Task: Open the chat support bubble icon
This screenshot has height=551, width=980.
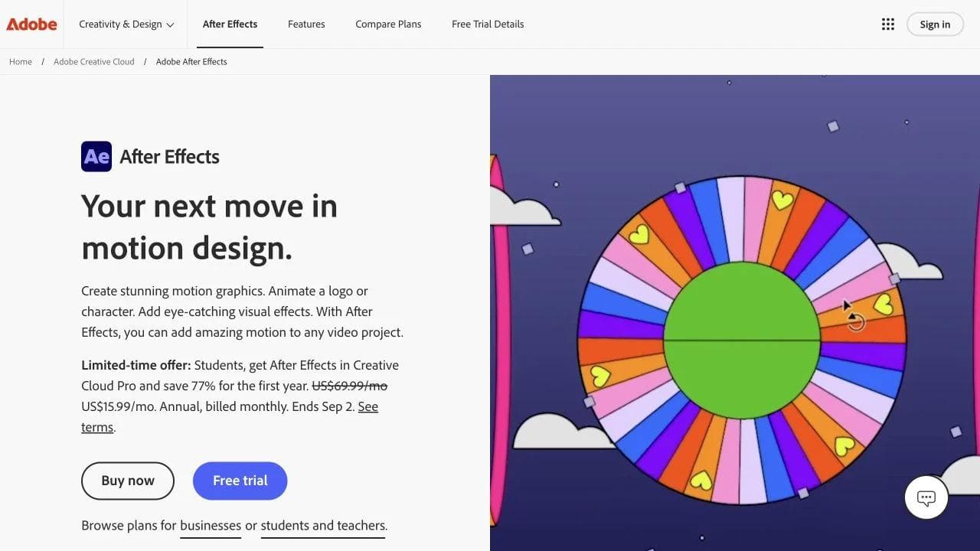Action: [926, 497]
